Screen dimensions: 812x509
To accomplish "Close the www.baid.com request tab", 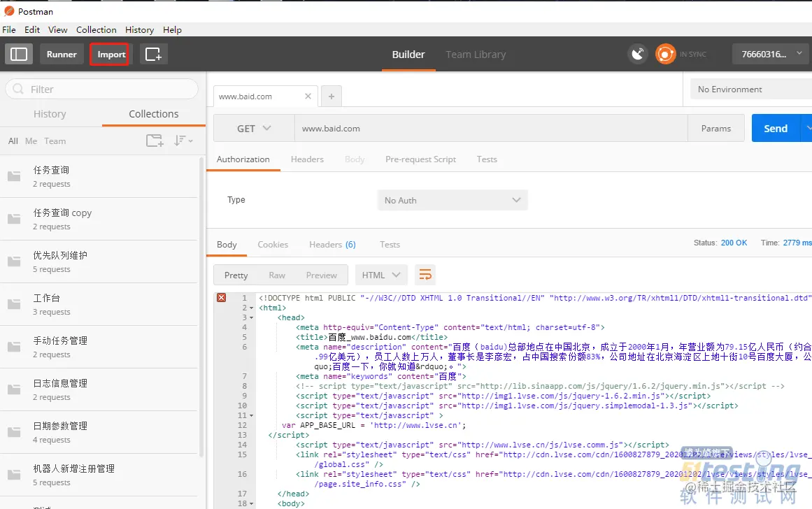I will [x=308, y=96].
